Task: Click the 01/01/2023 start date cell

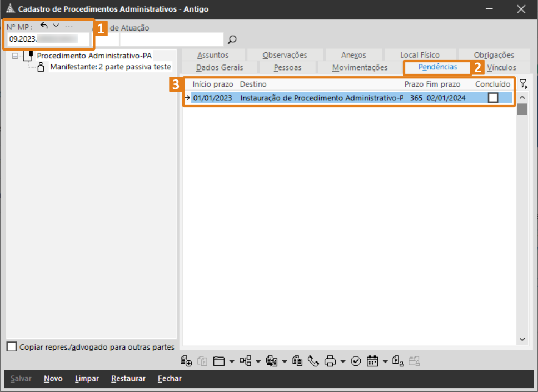Action: pos(213,98)
